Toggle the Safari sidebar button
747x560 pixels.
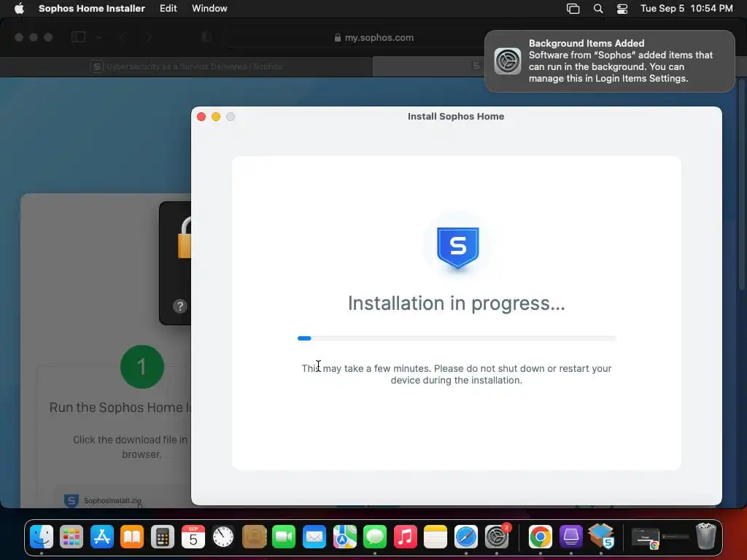click(x=78, y=37)
